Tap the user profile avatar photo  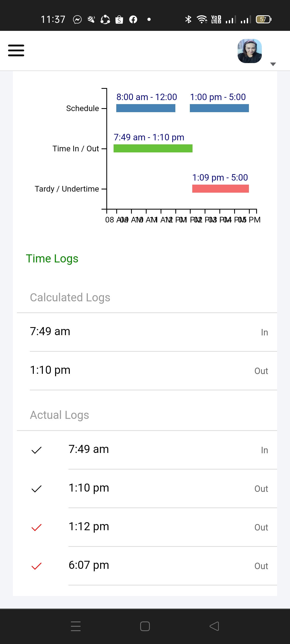[249, 51]
